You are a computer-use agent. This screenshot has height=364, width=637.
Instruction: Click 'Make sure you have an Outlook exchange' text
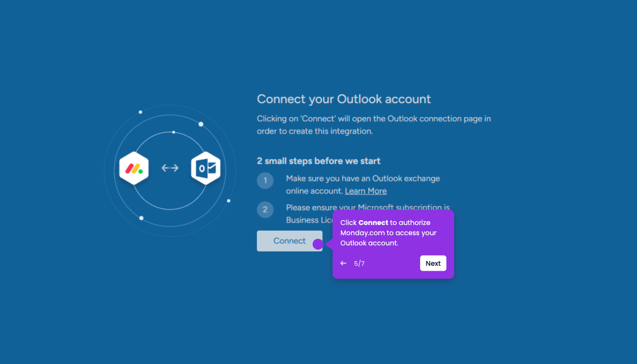(x=363, y=178)
